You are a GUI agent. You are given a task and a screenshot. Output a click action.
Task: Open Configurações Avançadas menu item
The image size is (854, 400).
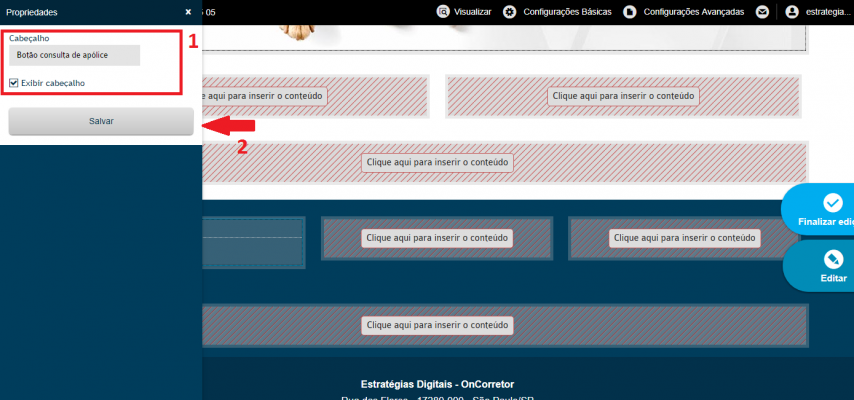[693, 11]
